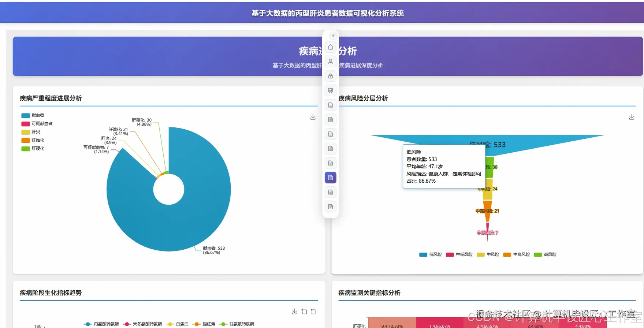This screenshot has height=328, width=644.
Task: Toggle 肝硬化 series in the pie legend
Action: [33, 149]
